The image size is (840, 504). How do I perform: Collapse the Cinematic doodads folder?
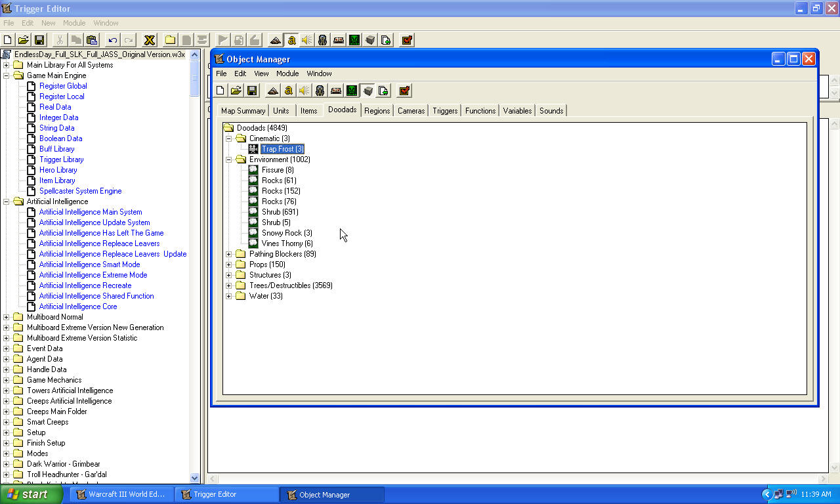click(x=229, y=138)
